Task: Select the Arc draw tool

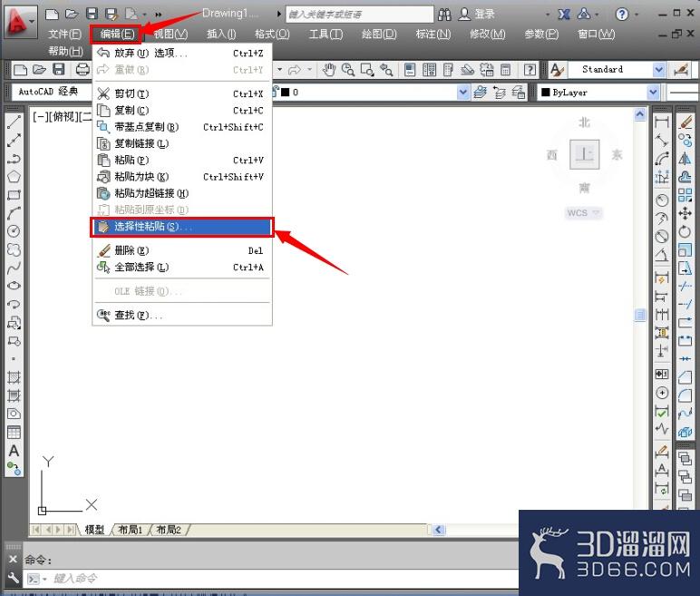Action: (x=14, y=213)
